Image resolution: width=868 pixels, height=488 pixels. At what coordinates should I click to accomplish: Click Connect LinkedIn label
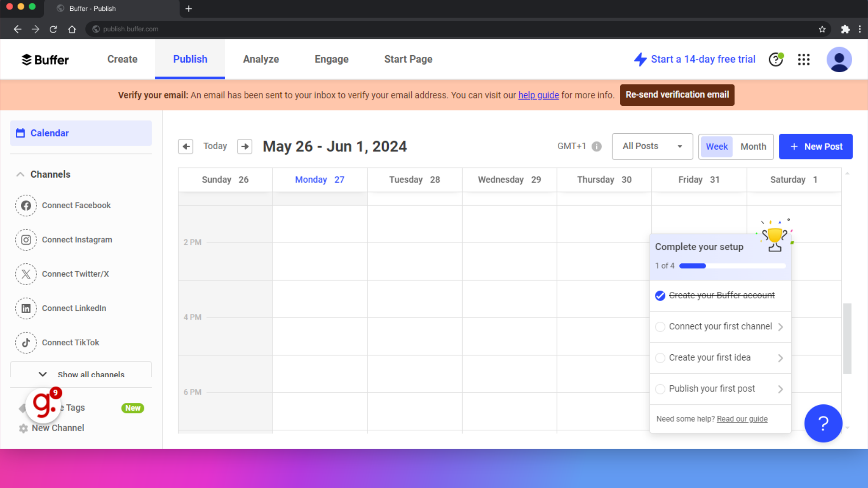coord(74,309)
